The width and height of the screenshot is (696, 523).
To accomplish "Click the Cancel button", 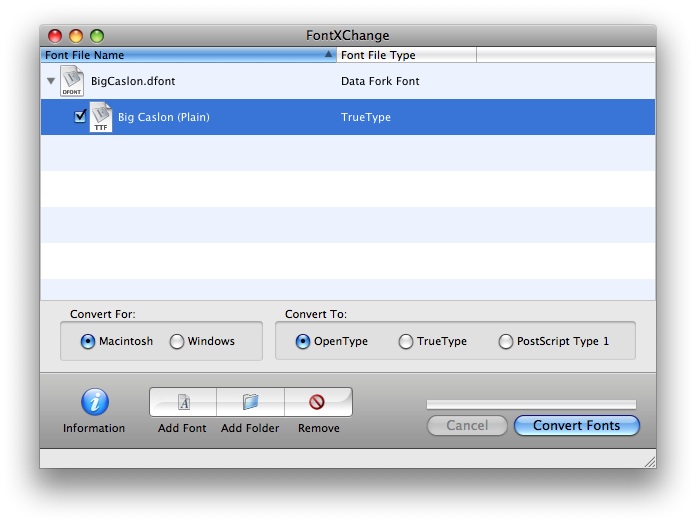I will [467, 425].
